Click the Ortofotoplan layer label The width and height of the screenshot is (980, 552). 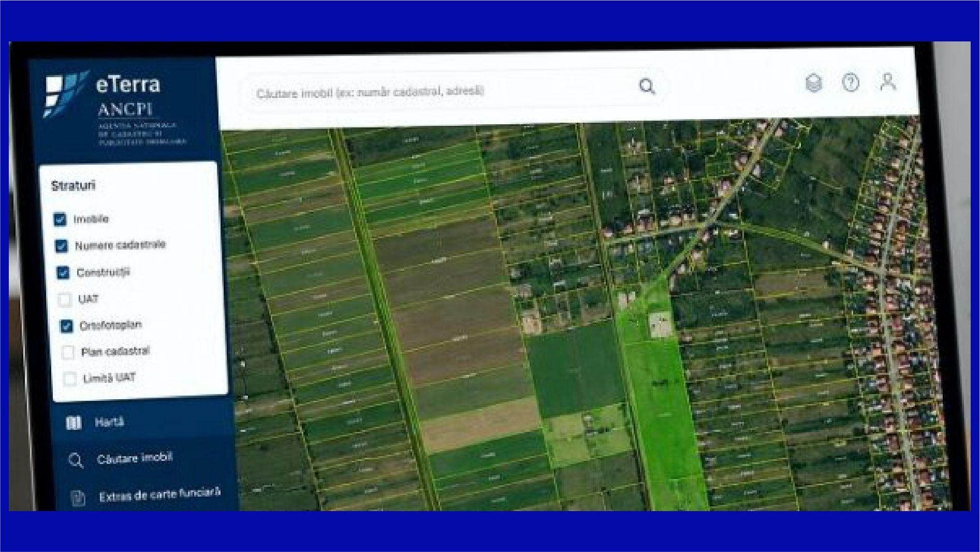point(110,325)
